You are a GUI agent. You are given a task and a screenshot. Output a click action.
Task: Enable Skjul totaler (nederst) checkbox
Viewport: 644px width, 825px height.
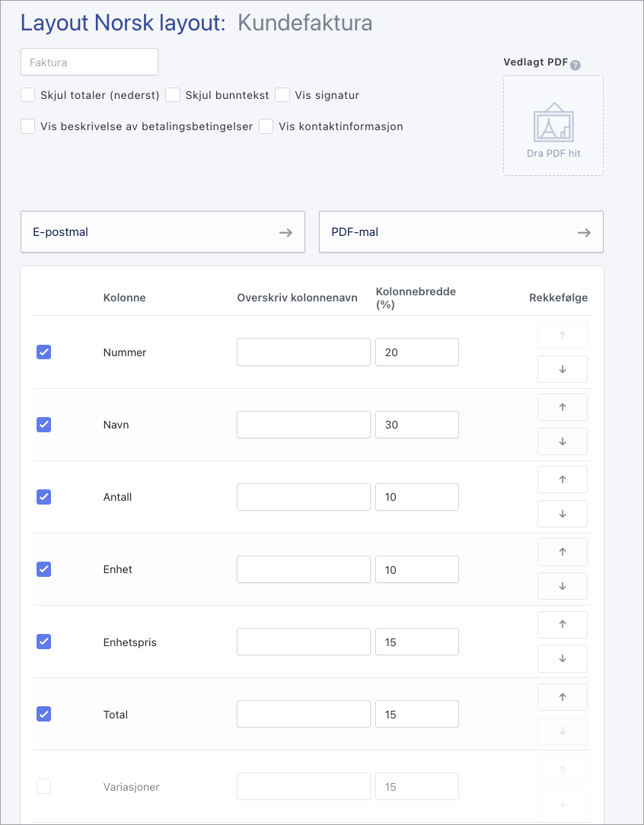click(28, 95)
